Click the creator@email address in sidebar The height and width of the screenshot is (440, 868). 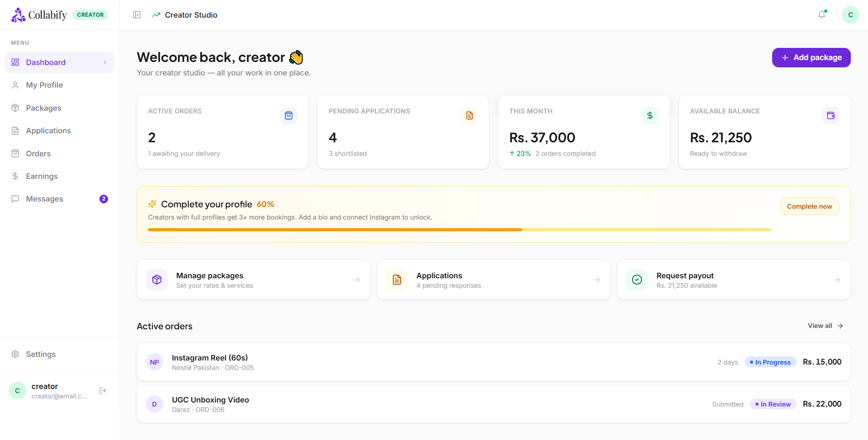(x=59, y=396)
